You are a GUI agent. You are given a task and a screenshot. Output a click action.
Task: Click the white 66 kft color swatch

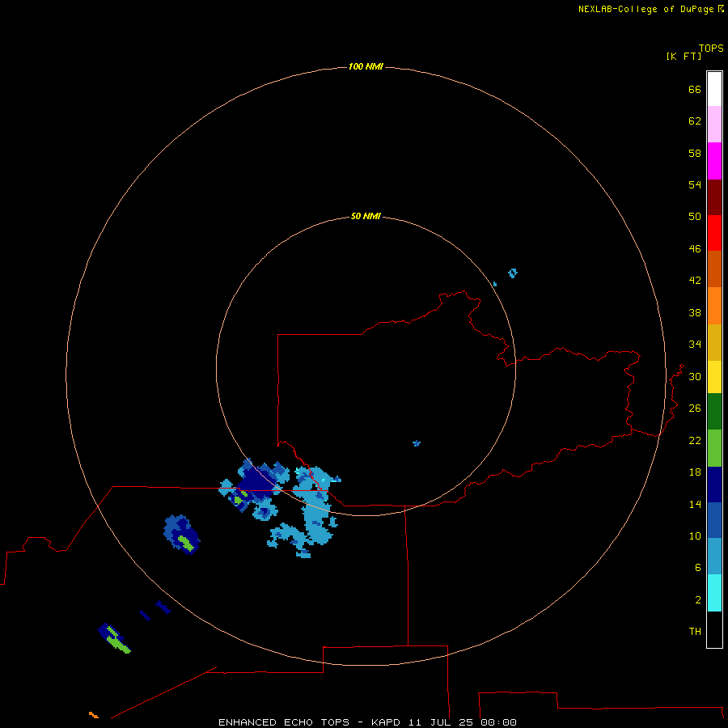714,89
